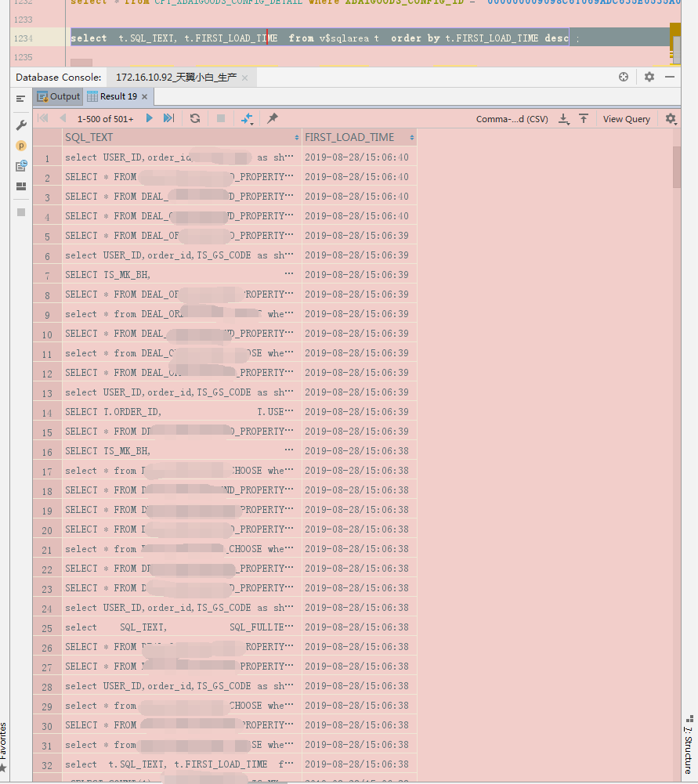Click the download export data icon

[x=564, y=119]
